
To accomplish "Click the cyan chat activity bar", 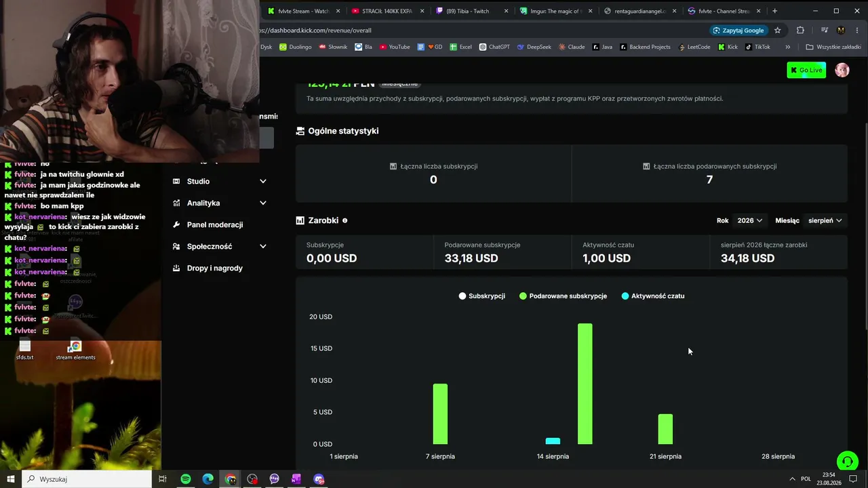I will pos(553,441).
